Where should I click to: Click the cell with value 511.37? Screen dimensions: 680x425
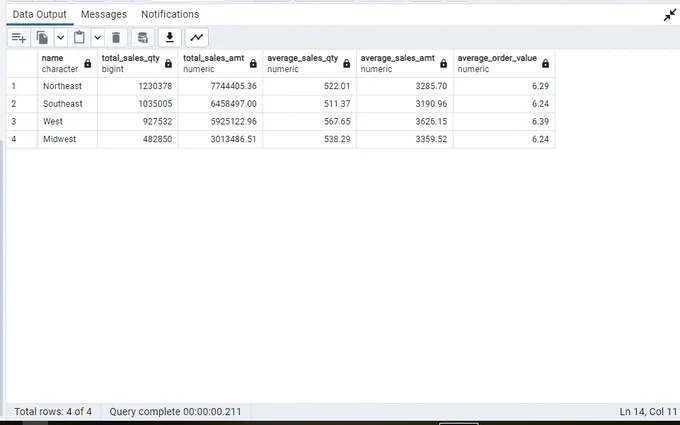coord(309,104)
